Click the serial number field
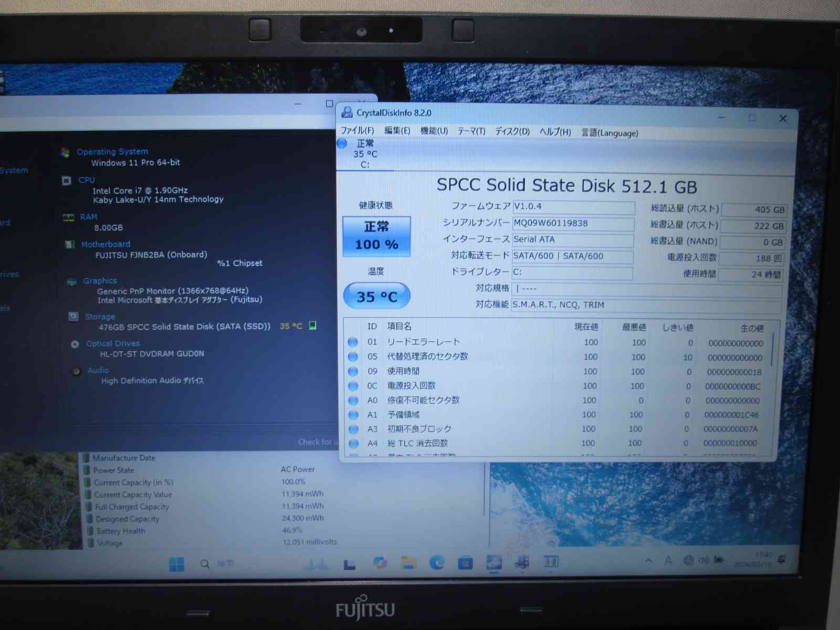Screen dimensions: 840x630 coord(573,224)
